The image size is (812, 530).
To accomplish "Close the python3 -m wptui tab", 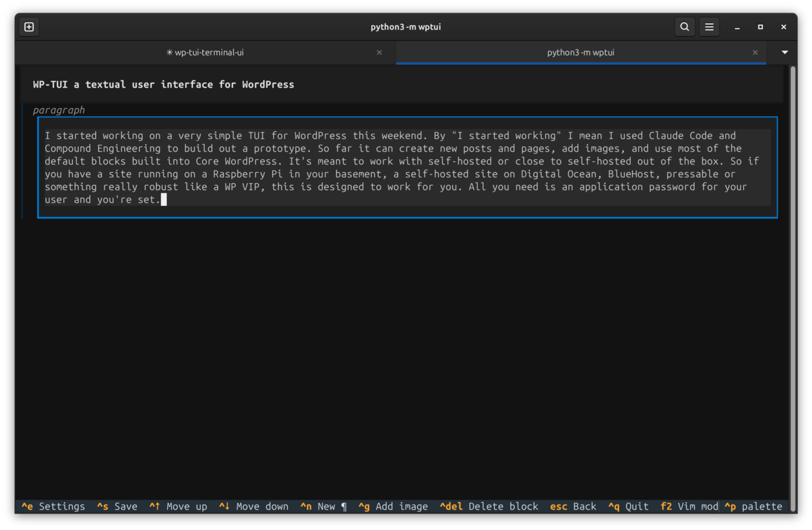I will click(755, 52).
